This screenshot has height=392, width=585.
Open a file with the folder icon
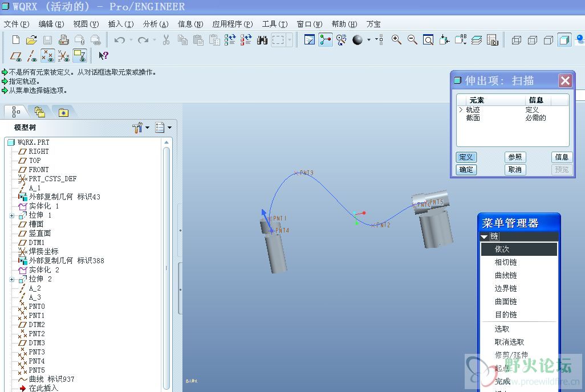(32, 39)
